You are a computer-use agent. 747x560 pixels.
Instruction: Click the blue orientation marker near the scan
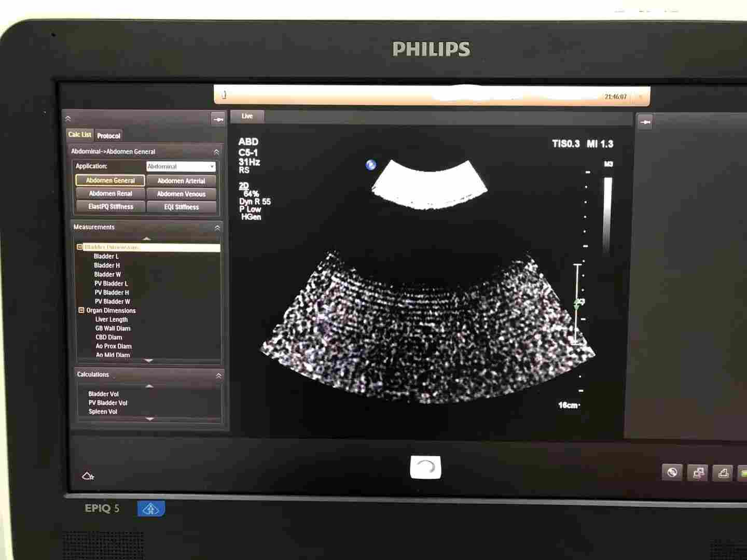point(370,165)
